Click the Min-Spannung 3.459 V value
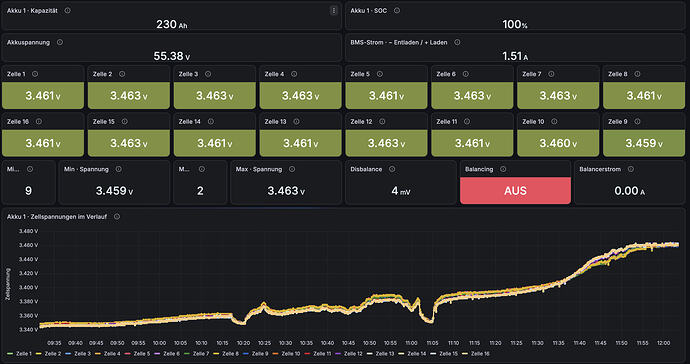690x364 pixels. click(x=114, y=191)
